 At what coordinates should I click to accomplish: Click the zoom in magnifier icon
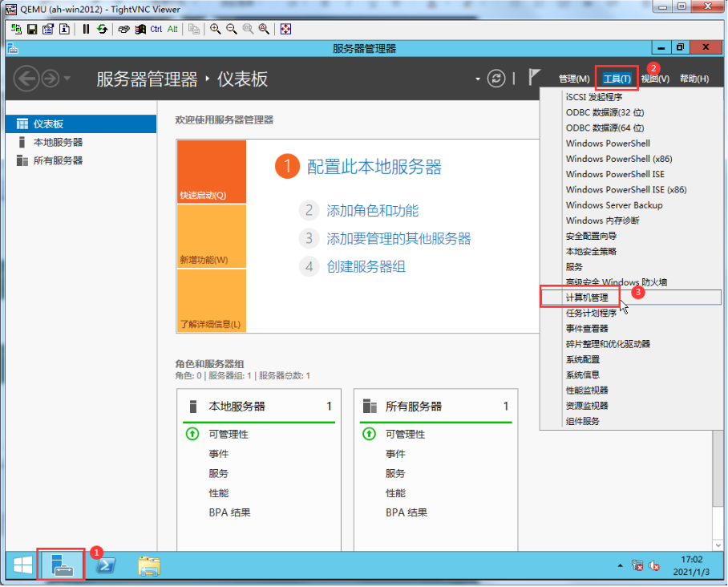pos(216,29)
